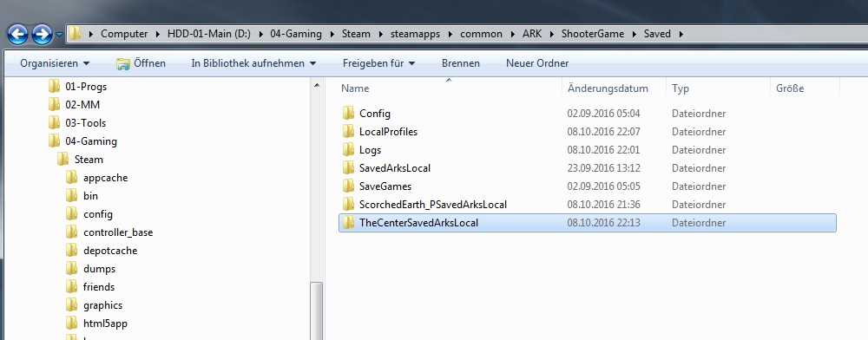
Task: Open the Freigeben für dropdown
Action: (x=378, y=63)
